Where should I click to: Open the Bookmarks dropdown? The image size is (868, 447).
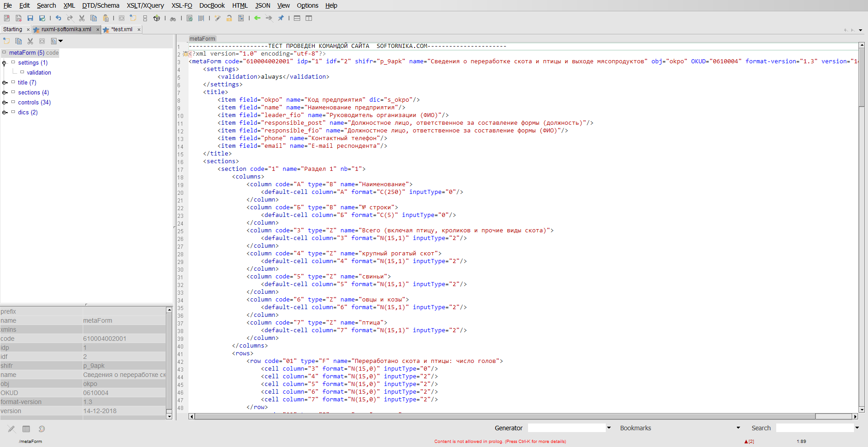[x=738, y=428]
